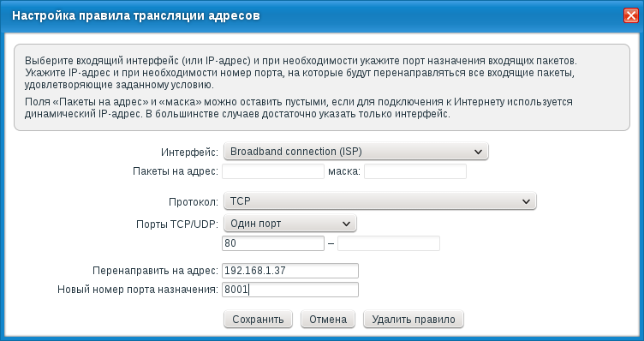Click the Перенаправить на адрес: label
The height and width of the screenshot is (341, 644).
(x=156, y=271)
